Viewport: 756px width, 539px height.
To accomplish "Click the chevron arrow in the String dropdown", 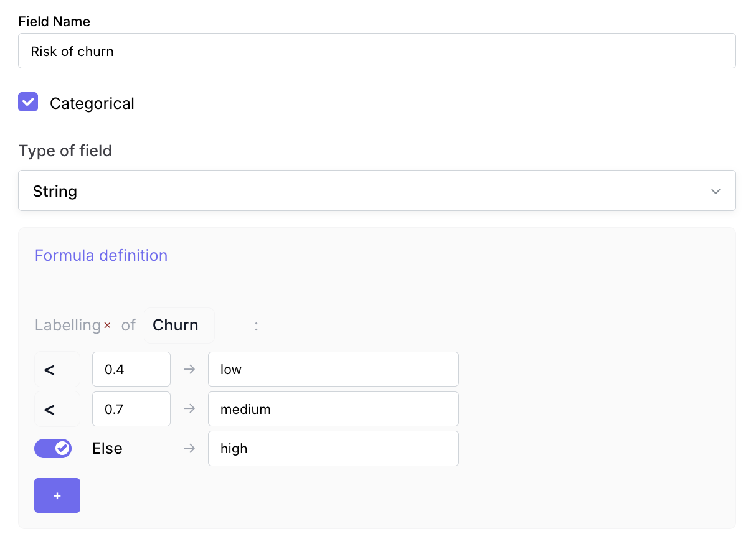I will (716, 191).
